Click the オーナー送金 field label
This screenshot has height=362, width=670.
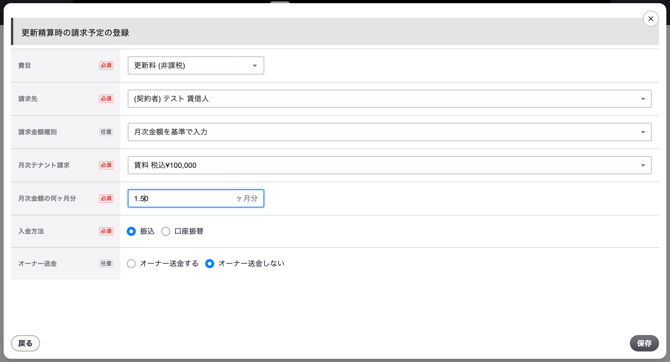(x=37, y=264)
